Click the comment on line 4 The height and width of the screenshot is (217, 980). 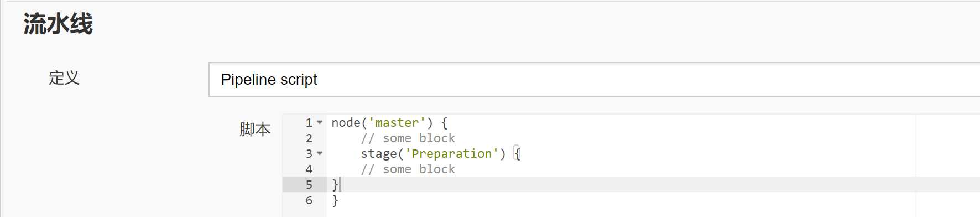click(x=408, y=169)
